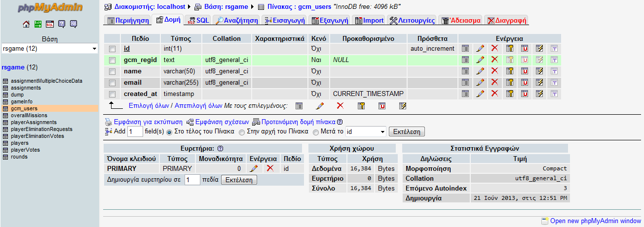Add fulltext index to email field
Screen dimensions: 644x227
click(554, 82)
